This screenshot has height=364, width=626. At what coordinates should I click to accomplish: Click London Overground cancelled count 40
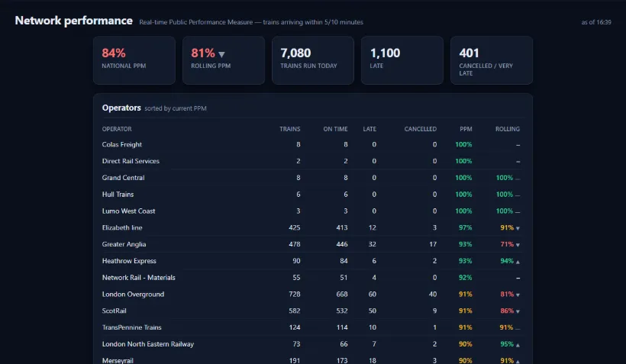pyautogui.click(x=433, y=294)
